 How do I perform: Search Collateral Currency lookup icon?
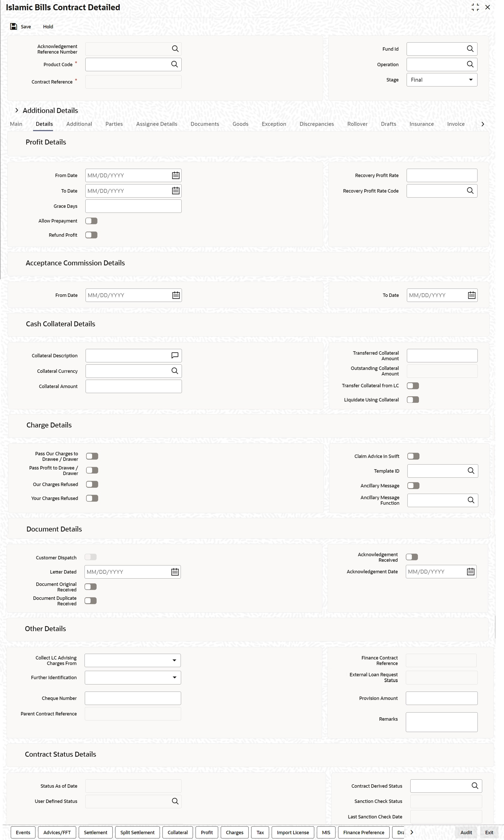click(175, 371)
